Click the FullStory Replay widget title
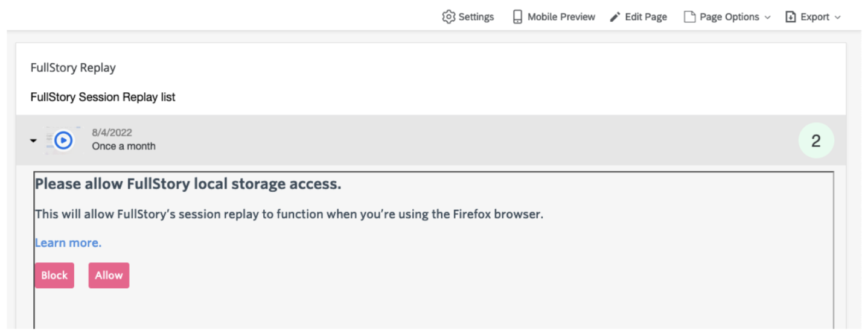Screen dimensions: 868x334 pyautogui.click(x=73, y=68)
